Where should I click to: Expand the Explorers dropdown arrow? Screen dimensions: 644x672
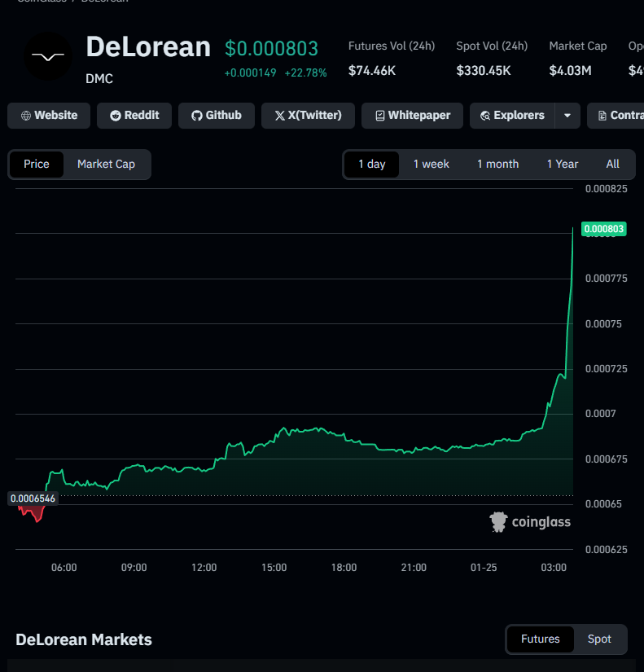(x=567, y=116)
